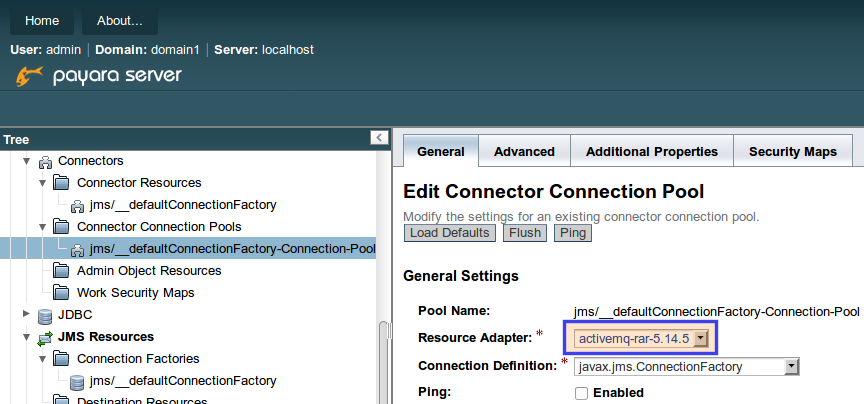Click the Admin Object Resources folder icon
This screenshot has width=864, height=404.
click(62, 271)
